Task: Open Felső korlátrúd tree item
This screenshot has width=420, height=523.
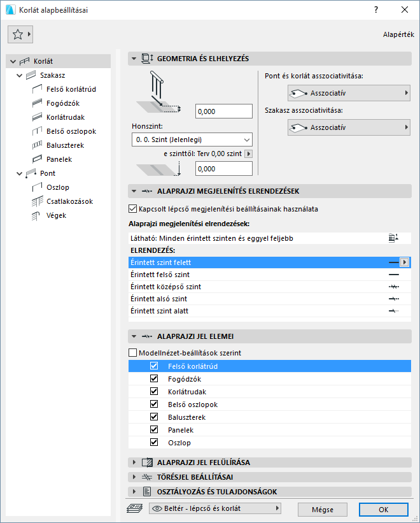Action: coord(71,89)
